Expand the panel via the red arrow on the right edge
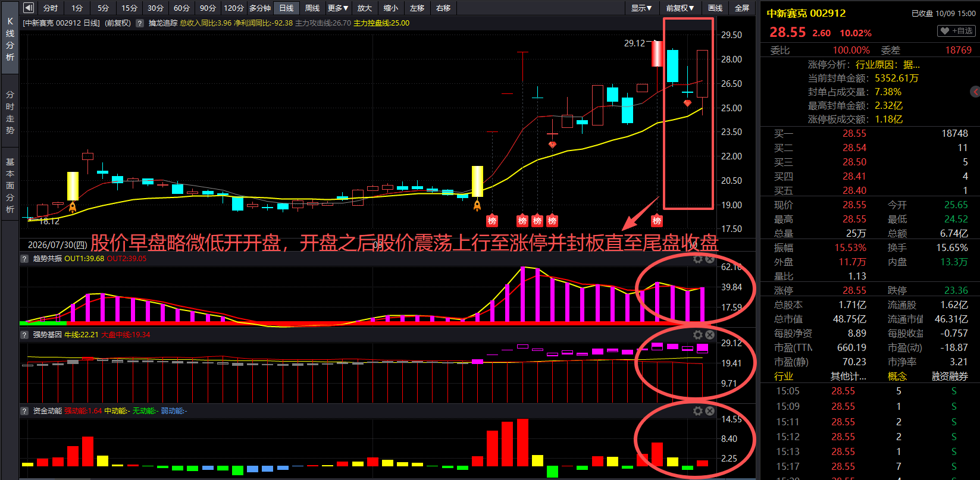Image resolution: width=980 pixels, height=480 pixels. coord(975,92)
